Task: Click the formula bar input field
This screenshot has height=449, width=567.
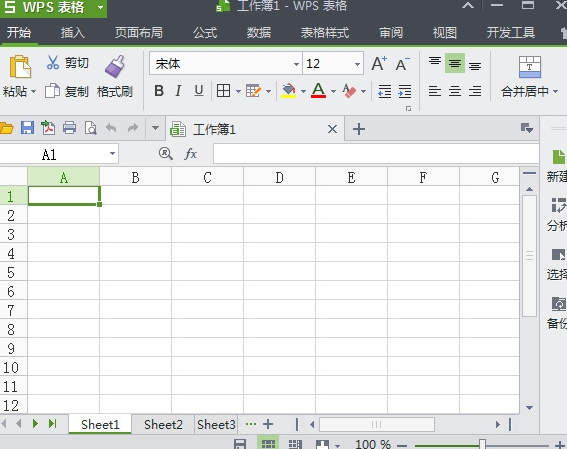Action: point(376,154)
